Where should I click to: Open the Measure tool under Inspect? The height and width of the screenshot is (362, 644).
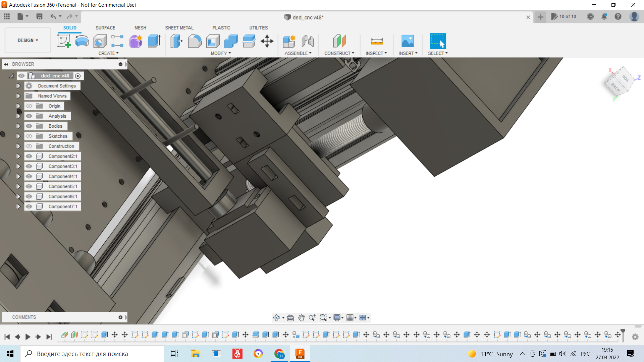point(377,41)
